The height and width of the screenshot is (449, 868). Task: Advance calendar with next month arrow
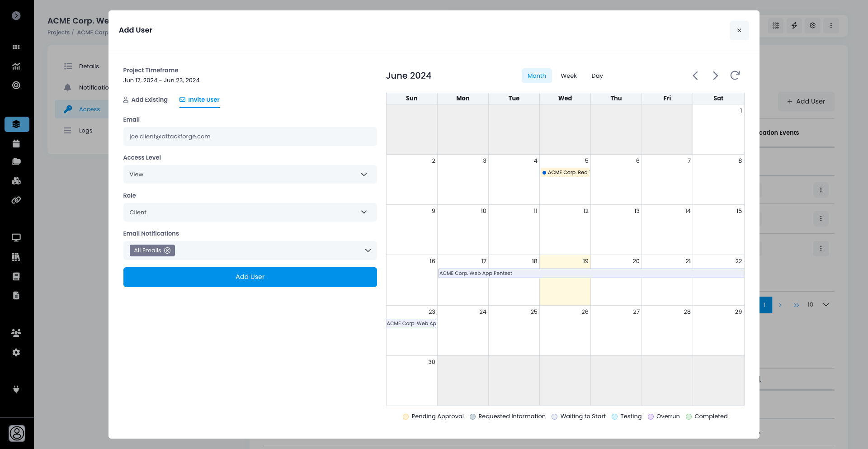pos(715,76)
